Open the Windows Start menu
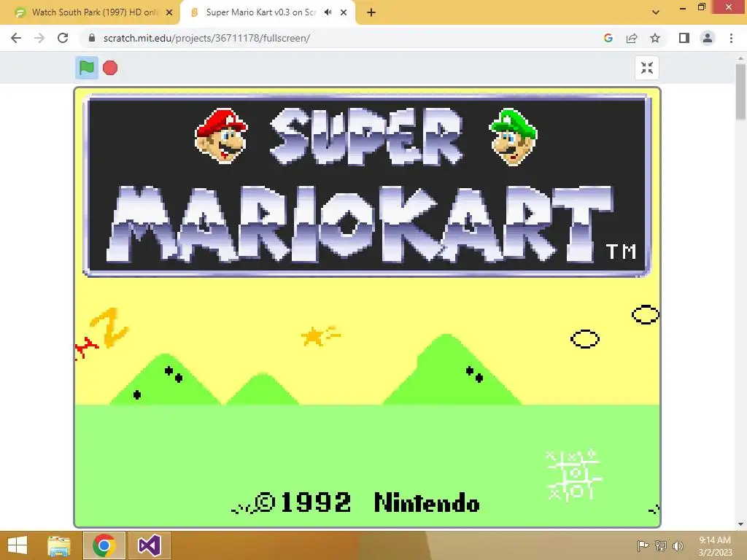Screen dimensions: 747x560 [x=18, y=545]
